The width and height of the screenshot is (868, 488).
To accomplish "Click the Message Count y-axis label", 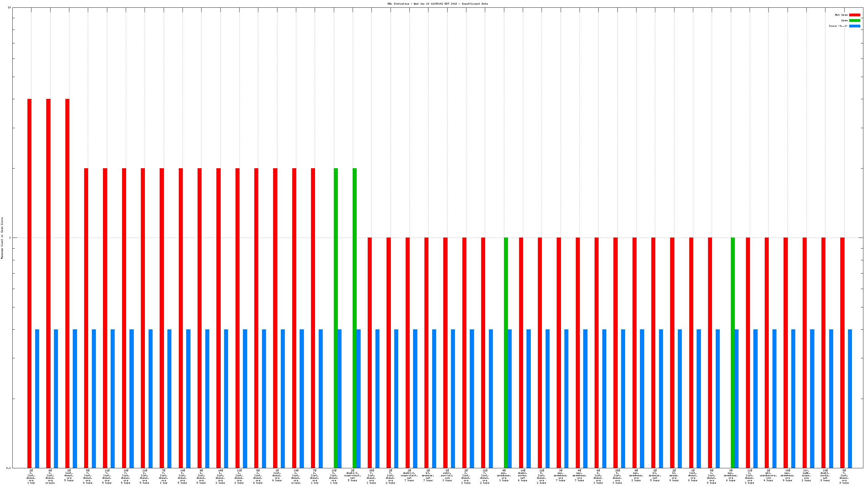I will tap(2, 238).
